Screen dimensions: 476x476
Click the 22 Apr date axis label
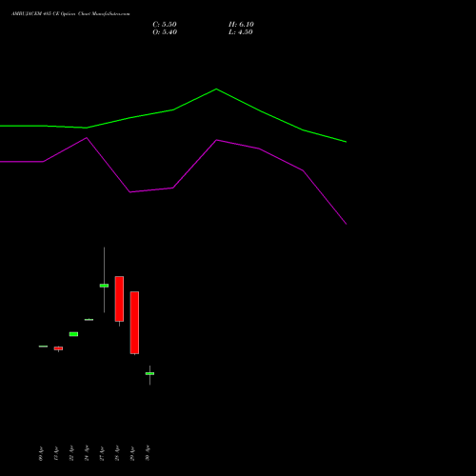tap(71, 453)
